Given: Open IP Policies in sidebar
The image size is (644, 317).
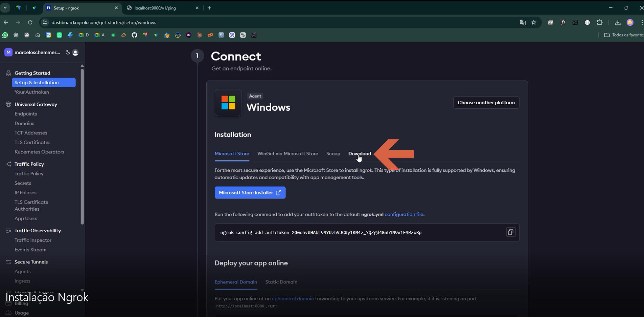Looking at the screenshot, I should click(x=25, y=192).
